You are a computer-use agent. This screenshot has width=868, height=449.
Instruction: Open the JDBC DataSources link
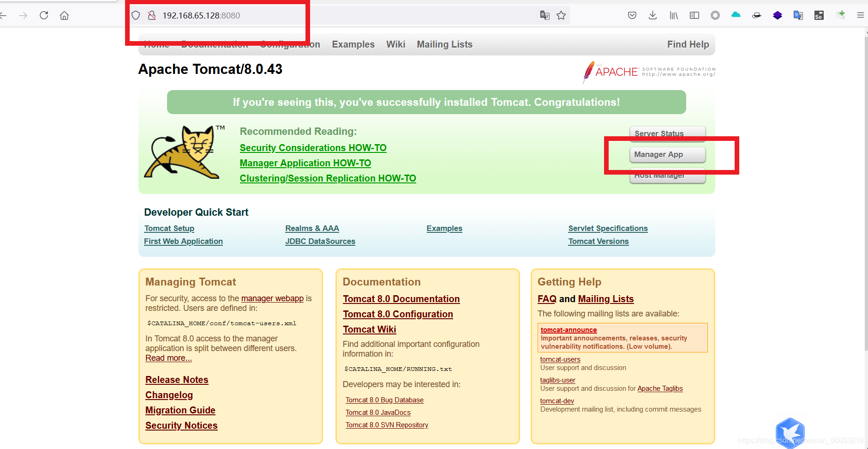pyautogui.click(x=320, y=241)
